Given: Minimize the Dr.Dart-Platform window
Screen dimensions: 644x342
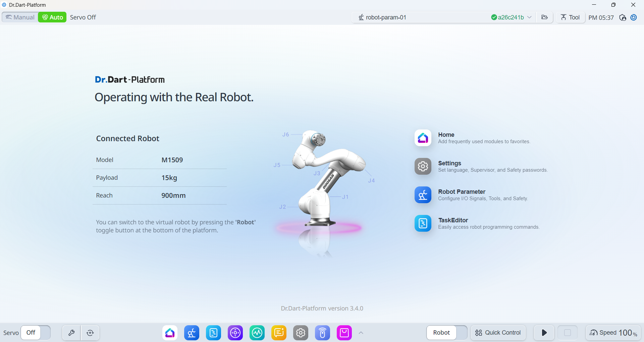Looking at the screenshot, I should pyautogui.click(x=594, y=5).
